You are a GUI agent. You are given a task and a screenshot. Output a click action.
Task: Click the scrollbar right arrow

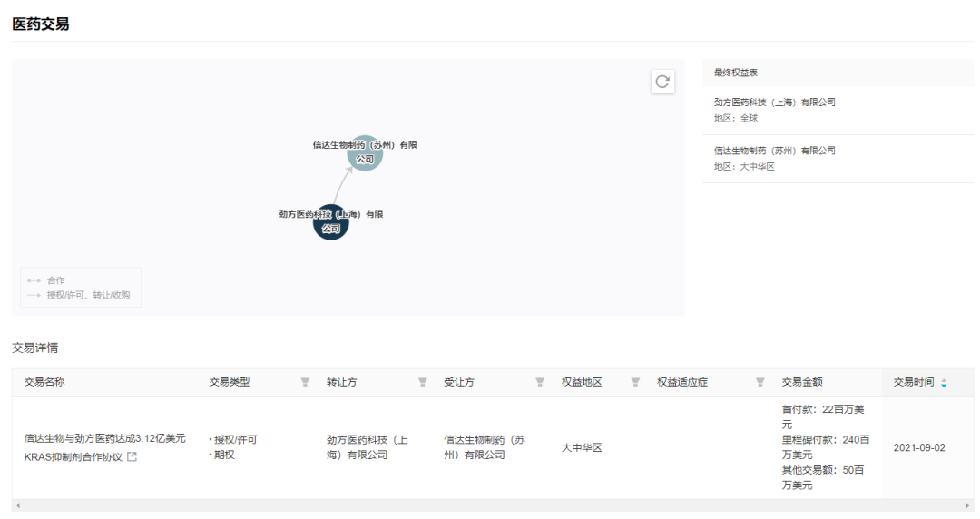967,505
